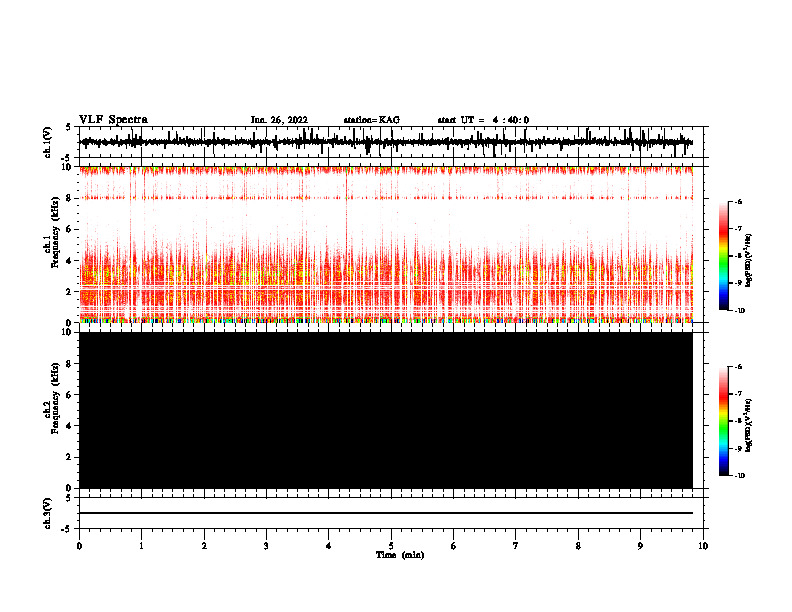This screenshot has width=792, height=612.
Task: Click the '3' tick label on time axis
Action: (x=266, y=546)
